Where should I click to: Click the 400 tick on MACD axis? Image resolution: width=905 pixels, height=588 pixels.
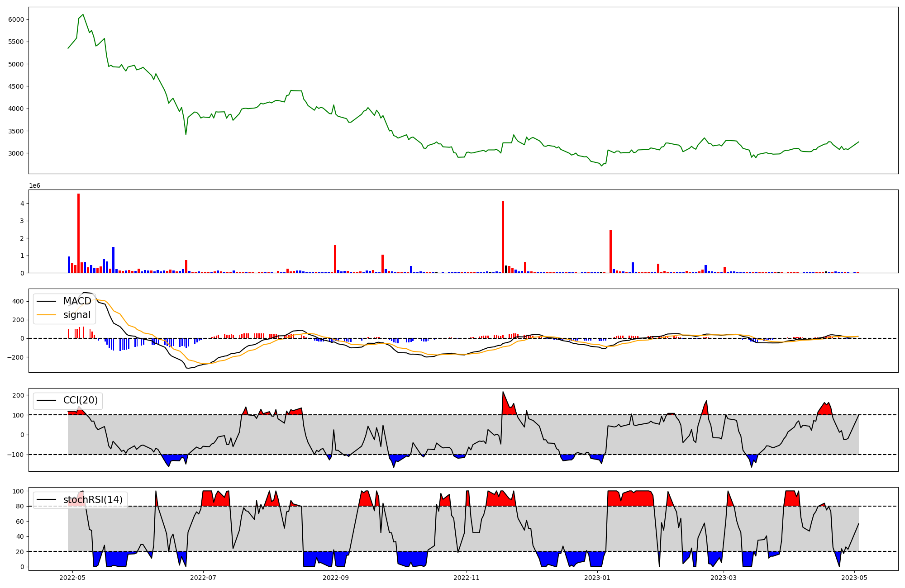[19, 301]
